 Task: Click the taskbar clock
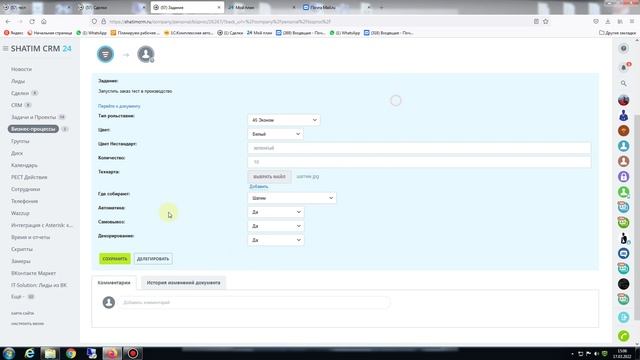coord(622,353)
